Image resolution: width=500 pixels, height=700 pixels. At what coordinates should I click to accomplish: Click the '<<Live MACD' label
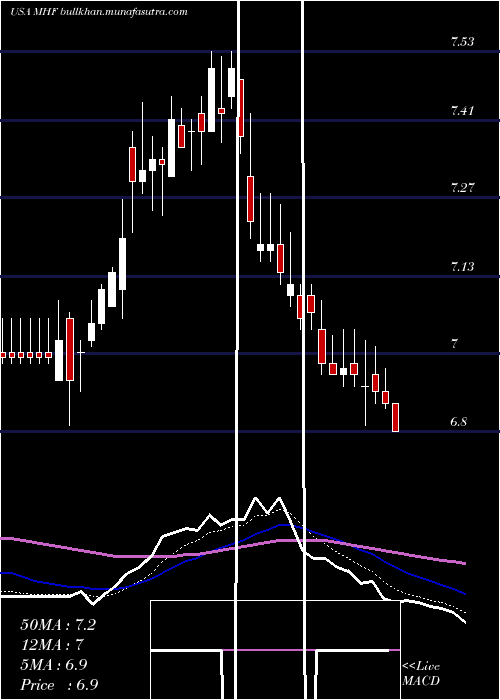pyautogui.click(x=421, y=674)
